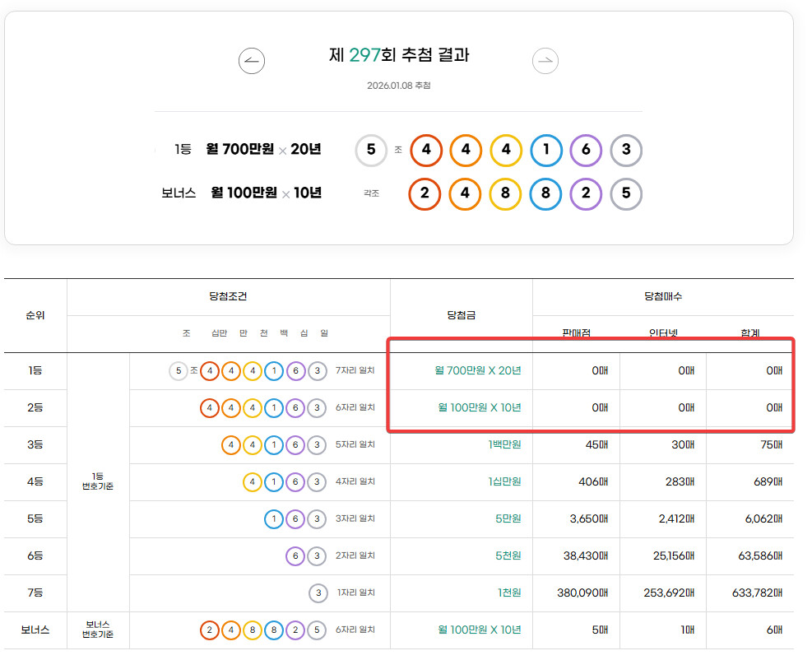The width and height of the screenshot is (812, 660).
Task: Click '253,692매' in 7등 row
Action: (669, 593)
